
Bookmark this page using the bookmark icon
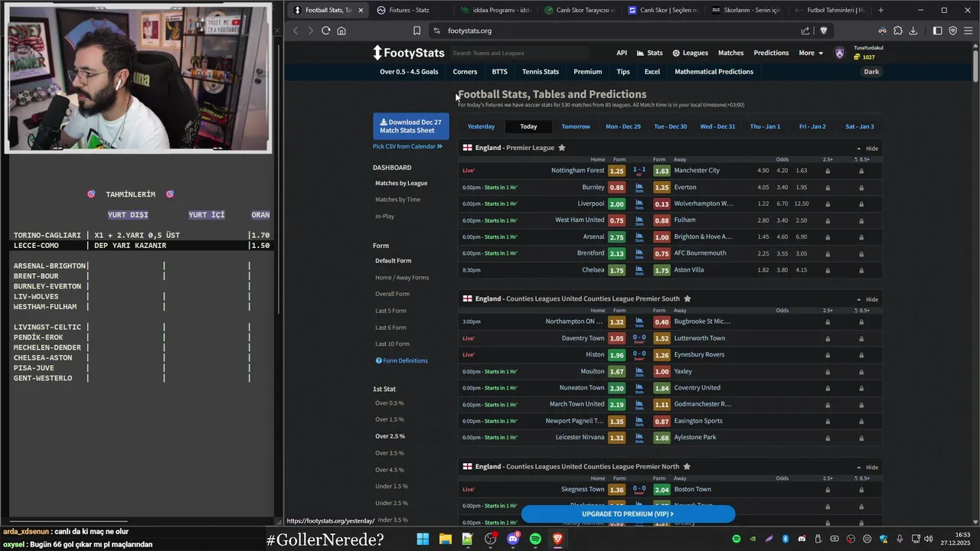(416, 31)
